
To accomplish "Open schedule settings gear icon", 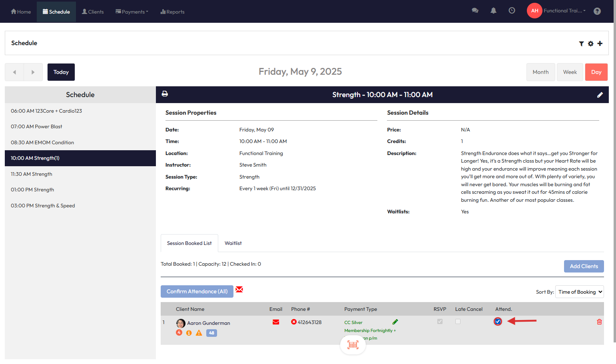I will [590, 44].
